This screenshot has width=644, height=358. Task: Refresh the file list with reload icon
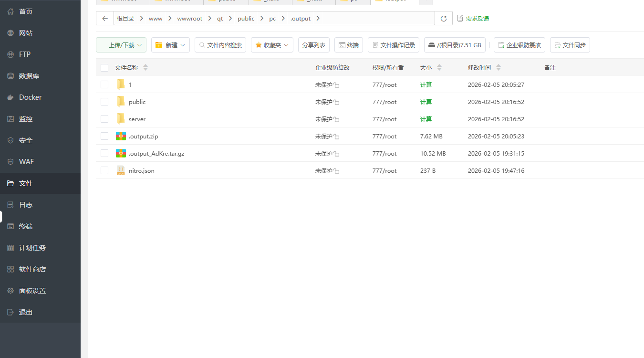[x=444, y=19]
